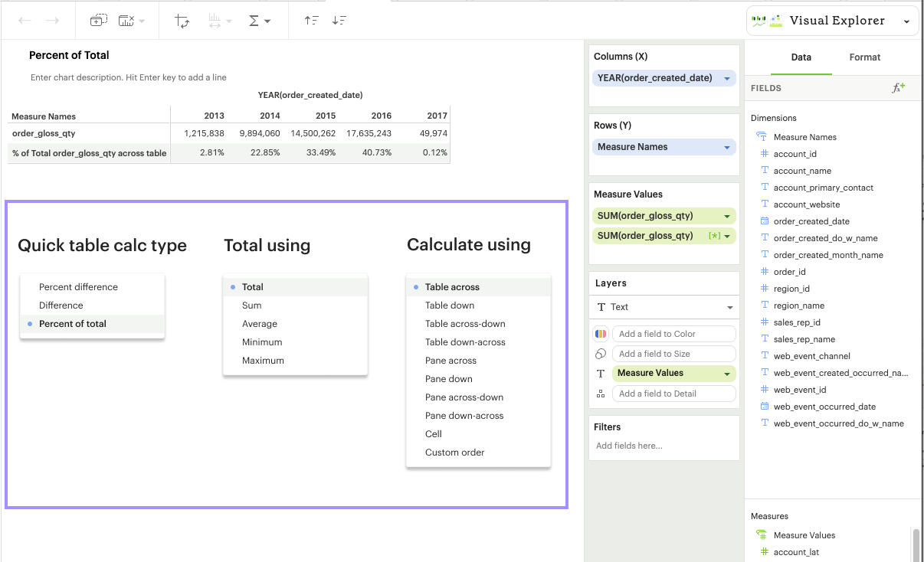The image size is (924, 562).
Task: Click the sort ascending toolbar icon
Action: [311, 21]
